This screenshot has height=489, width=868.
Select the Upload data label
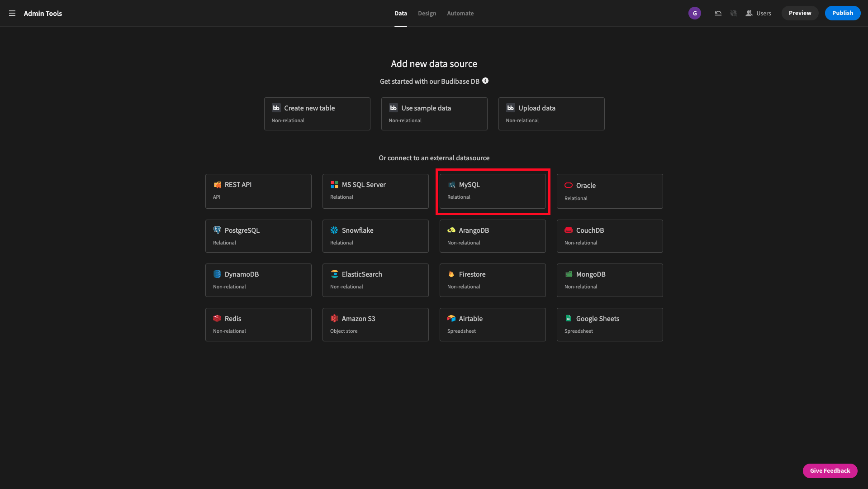point(537,108)
